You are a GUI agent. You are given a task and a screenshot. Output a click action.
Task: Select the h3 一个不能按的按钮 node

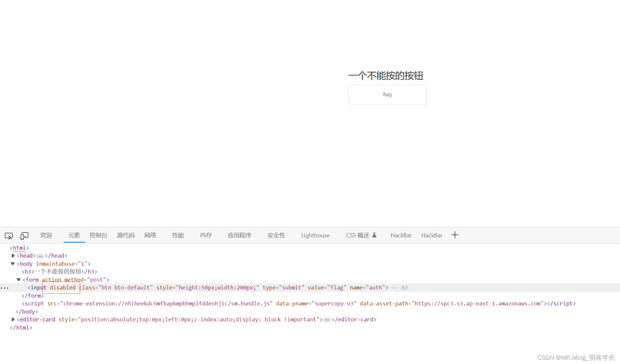point(59,271)
